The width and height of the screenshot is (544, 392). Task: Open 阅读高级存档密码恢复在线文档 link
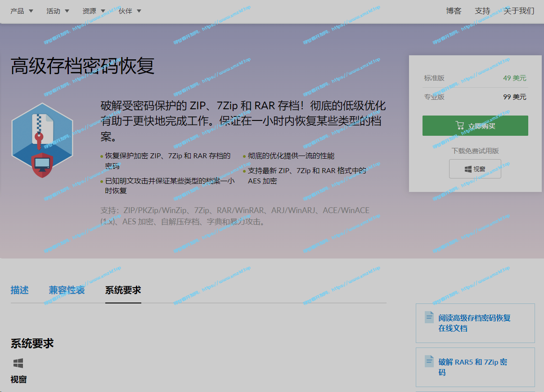[475, 323]
